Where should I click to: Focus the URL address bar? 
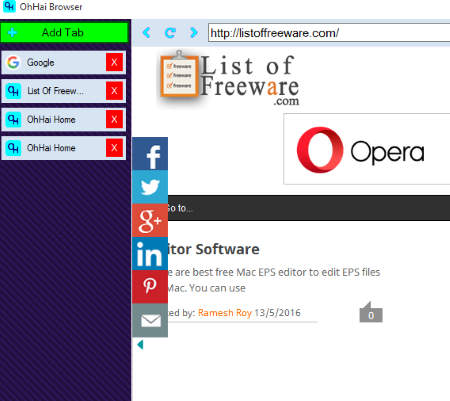tap(329, 33)
